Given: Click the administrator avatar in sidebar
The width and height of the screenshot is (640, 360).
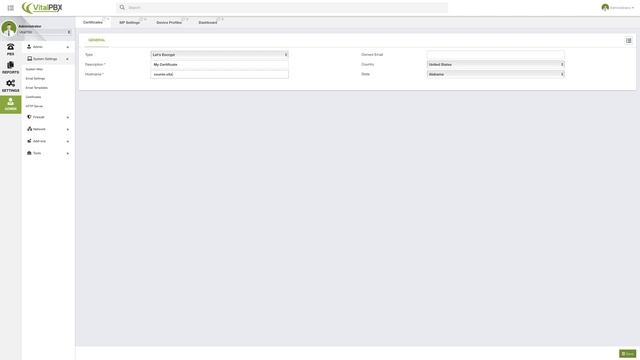Looking at the screenshot, I should coord(9,28).
